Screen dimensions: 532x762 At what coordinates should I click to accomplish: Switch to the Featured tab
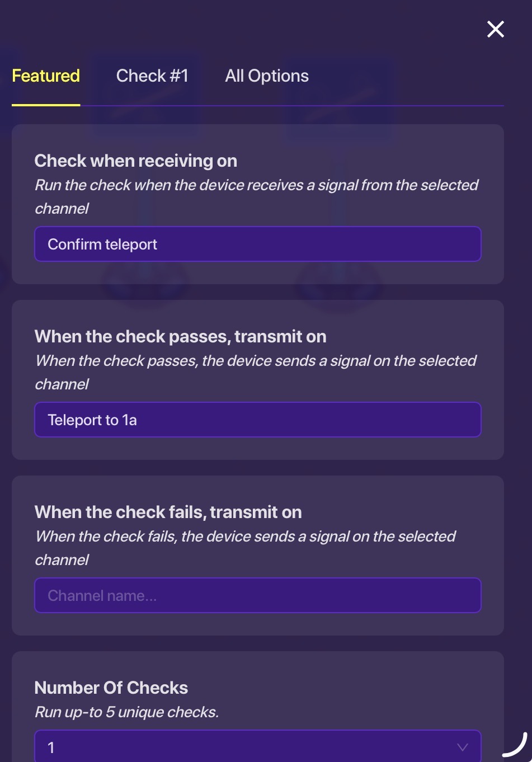pyautogui.click(x=46, y=76)
